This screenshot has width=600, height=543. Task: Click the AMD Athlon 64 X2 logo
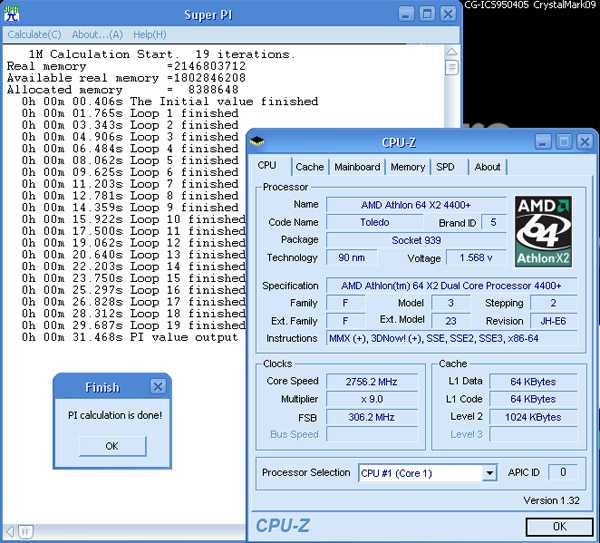click(x=543, y=232)
